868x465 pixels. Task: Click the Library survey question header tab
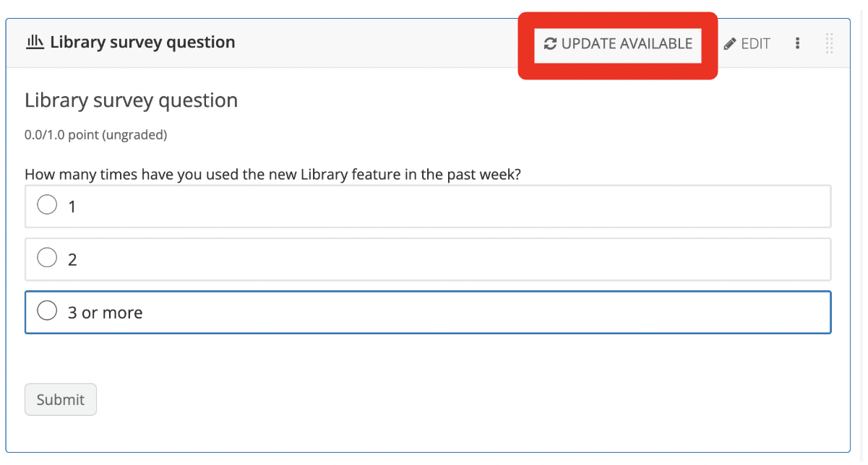click(x=142, y=42)
